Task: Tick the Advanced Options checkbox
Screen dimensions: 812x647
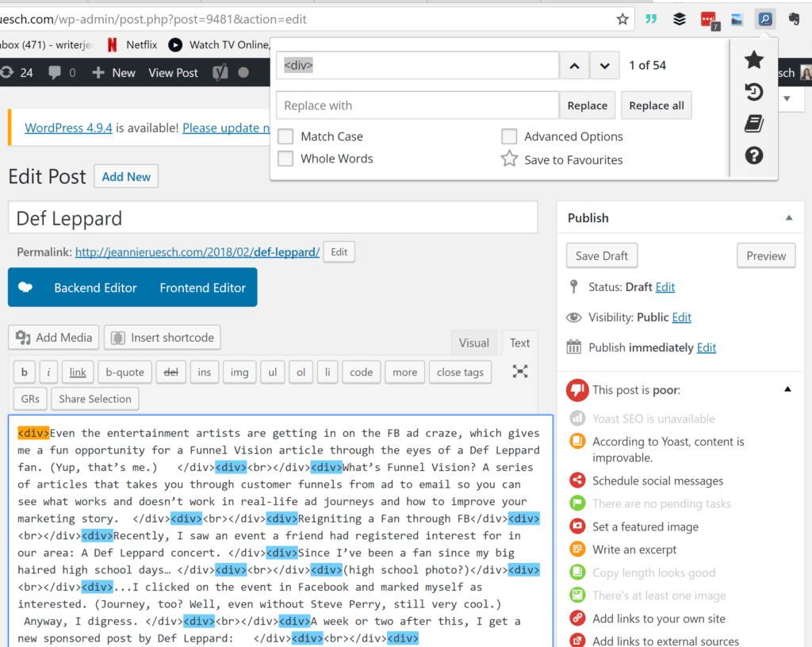Action: click(x=509, y=136)
